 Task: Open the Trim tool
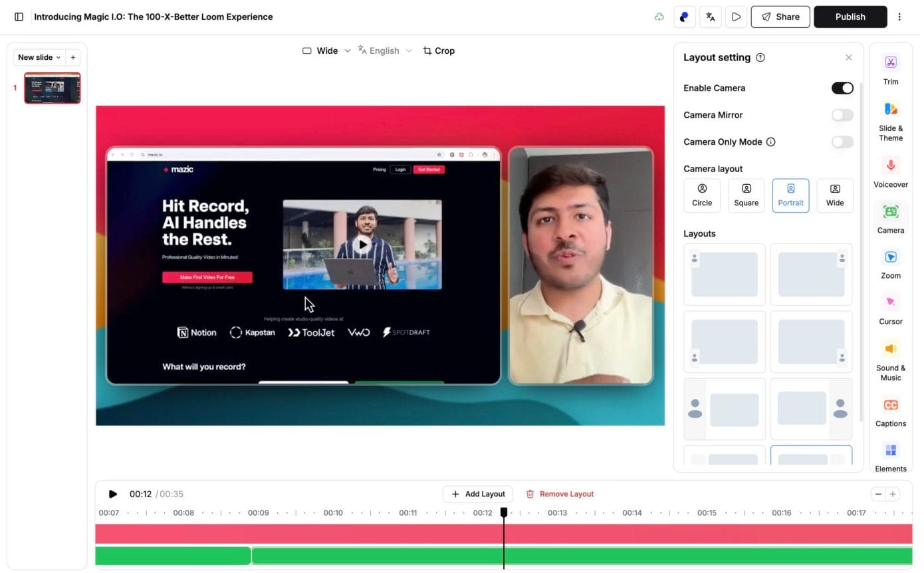890,63
